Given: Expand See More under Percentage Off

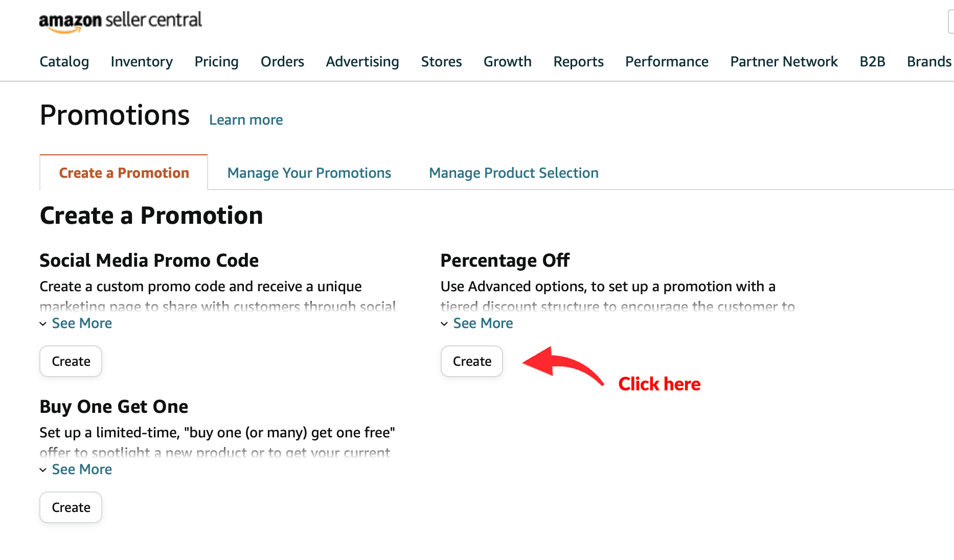Looking at the screenshot, I should (477, 323).
